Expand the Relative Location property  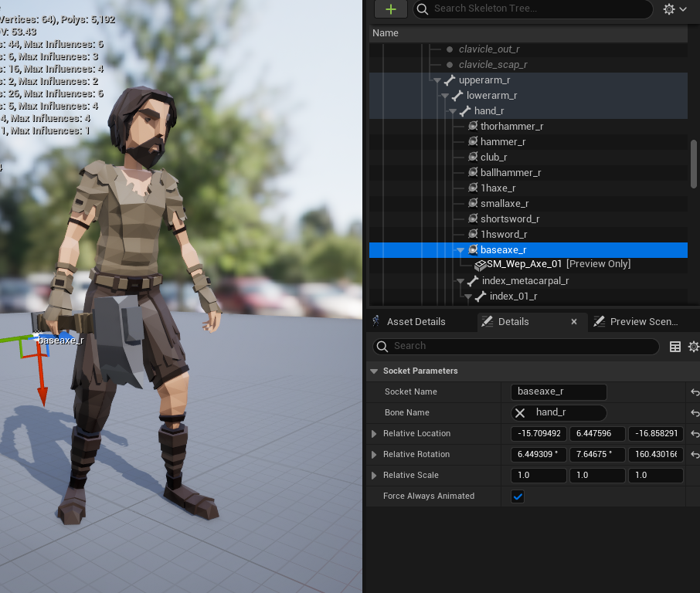[x=374, y=434]
